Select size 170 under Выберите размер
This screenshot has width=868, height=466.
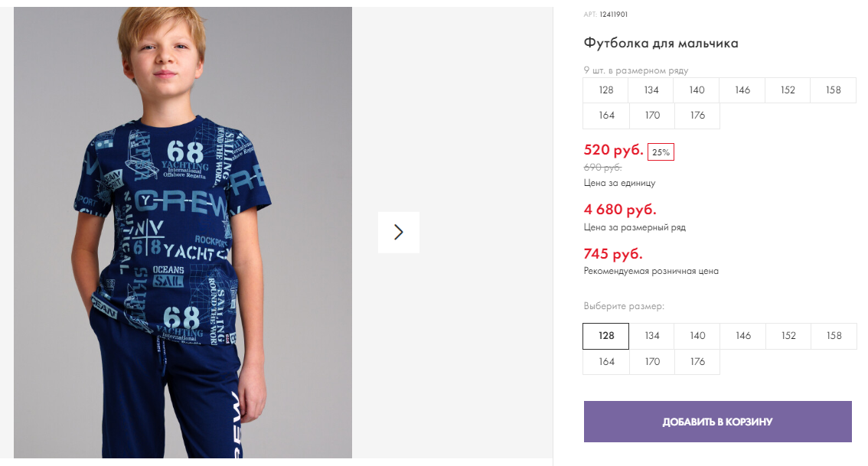coord(651,362)
